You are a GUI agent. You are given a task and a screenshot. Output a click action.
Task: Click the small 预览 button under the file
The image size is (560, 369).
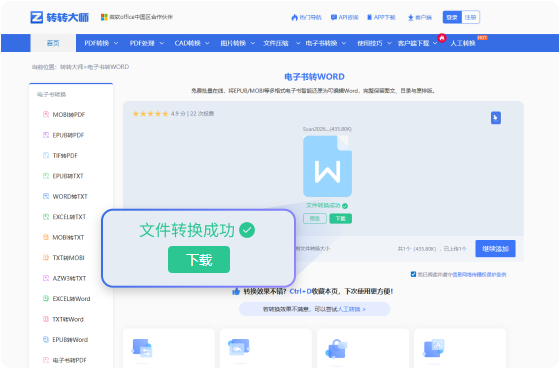pos(315,219)
